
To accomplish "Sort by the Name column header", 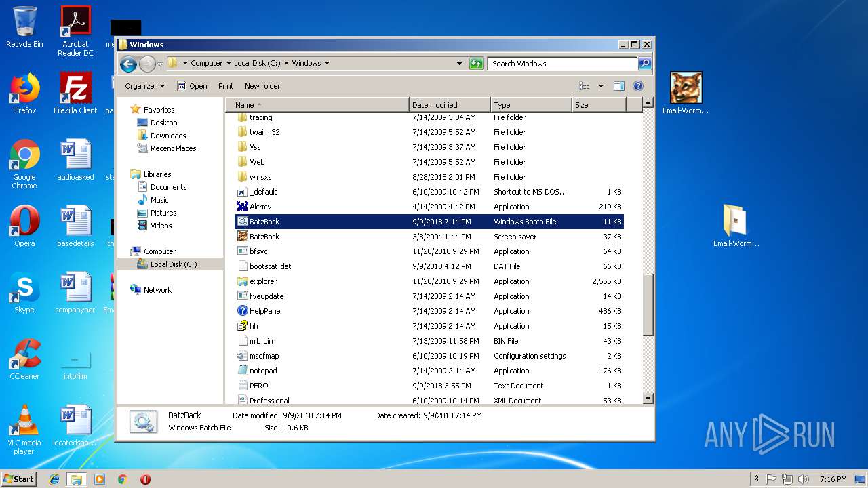I will tap(317, 105).
